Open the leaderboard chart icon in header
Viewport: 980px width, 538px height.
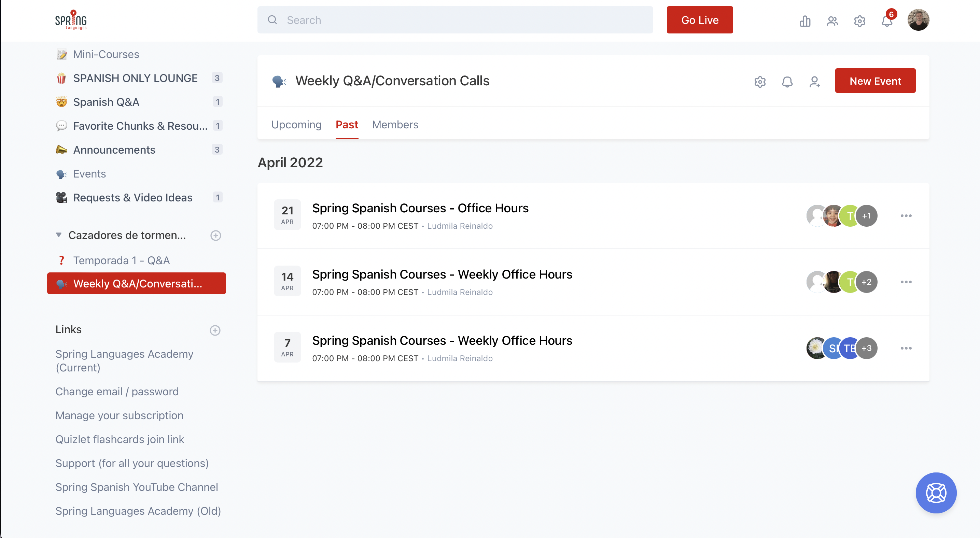click(805, 20)
